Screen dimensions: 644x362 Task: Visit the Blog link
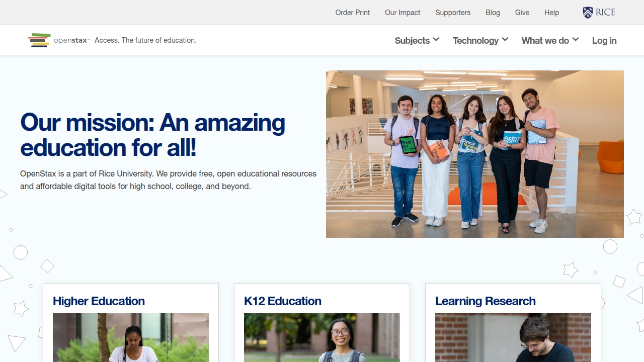(x=493, y=13)
